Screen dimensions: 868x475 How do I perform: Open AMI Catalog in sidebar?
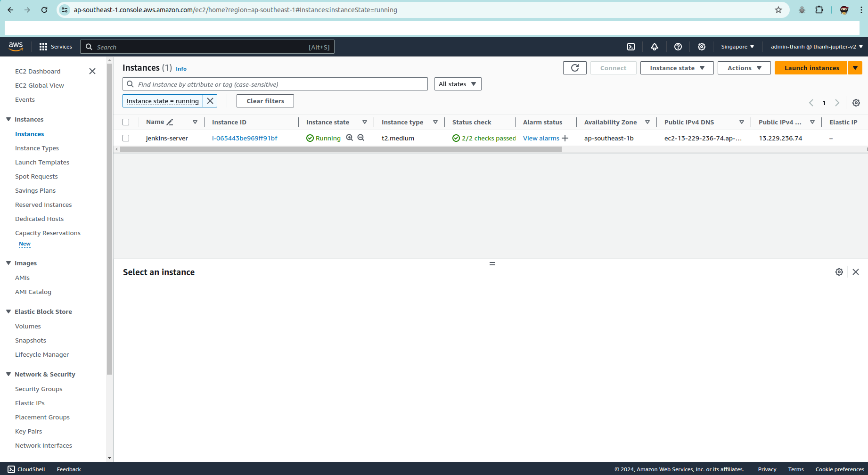pyautogui.click(x=33, y=292)
